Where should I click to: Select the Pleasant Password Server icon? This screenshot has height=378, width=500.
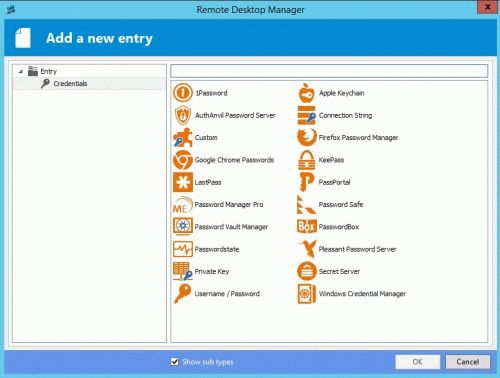pyautogui.click(x=307, y=249)
